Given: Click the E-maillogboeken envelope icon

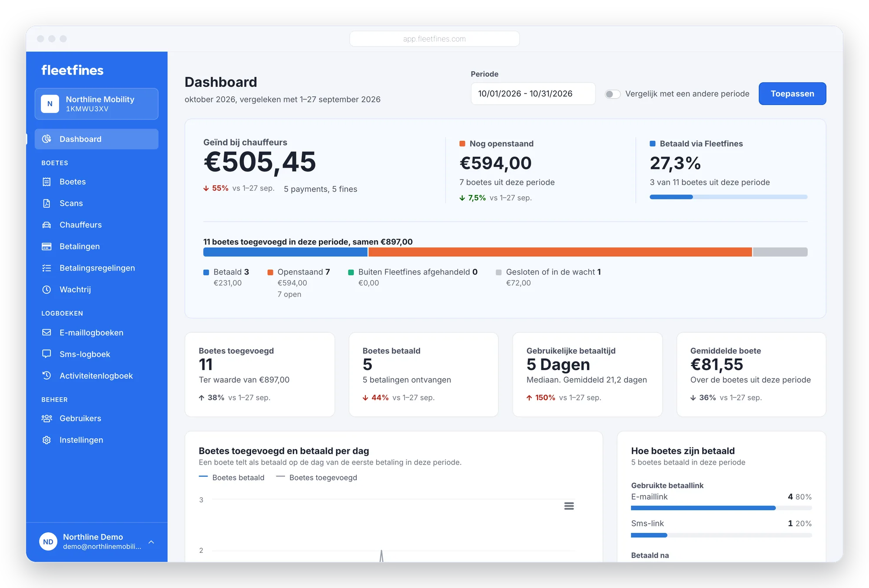Looking at the screenshot, I should (46, 332).
